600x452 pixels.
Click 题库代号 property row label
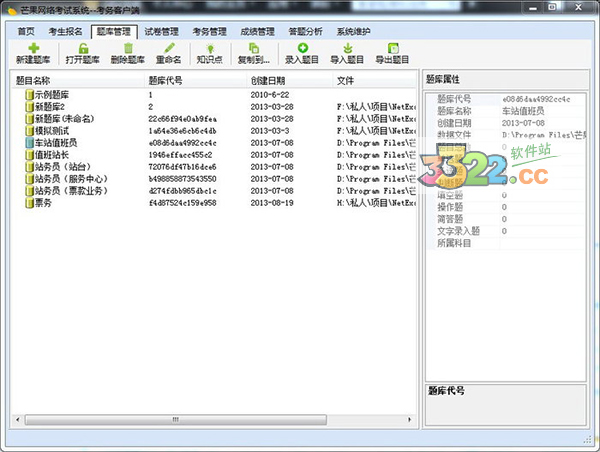point(454,99)
